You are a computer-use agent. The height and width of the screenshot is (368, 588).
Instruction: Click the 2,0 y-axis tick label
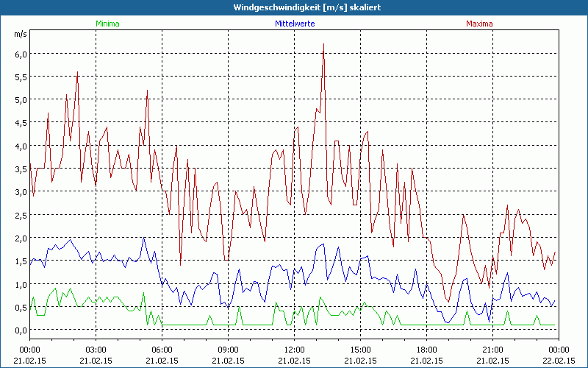(x=20, y=238)
